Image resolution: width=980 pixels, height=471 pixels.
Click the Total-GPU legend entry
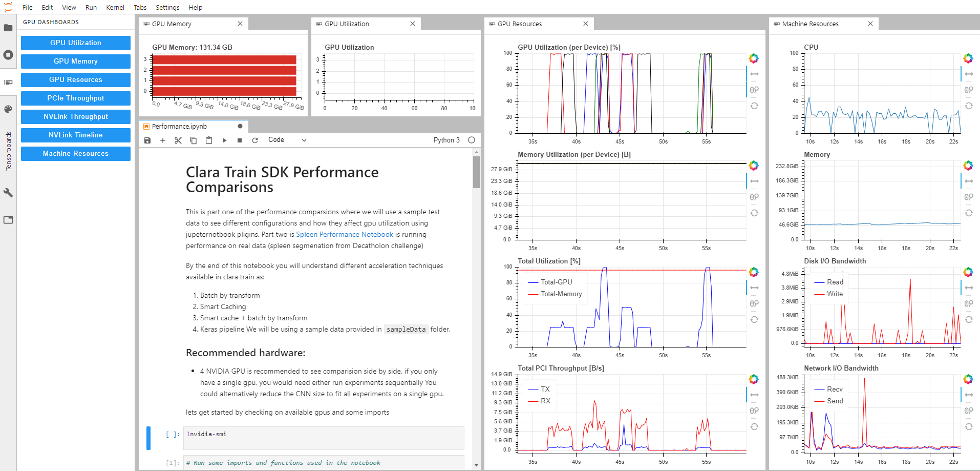pos(550,282)
